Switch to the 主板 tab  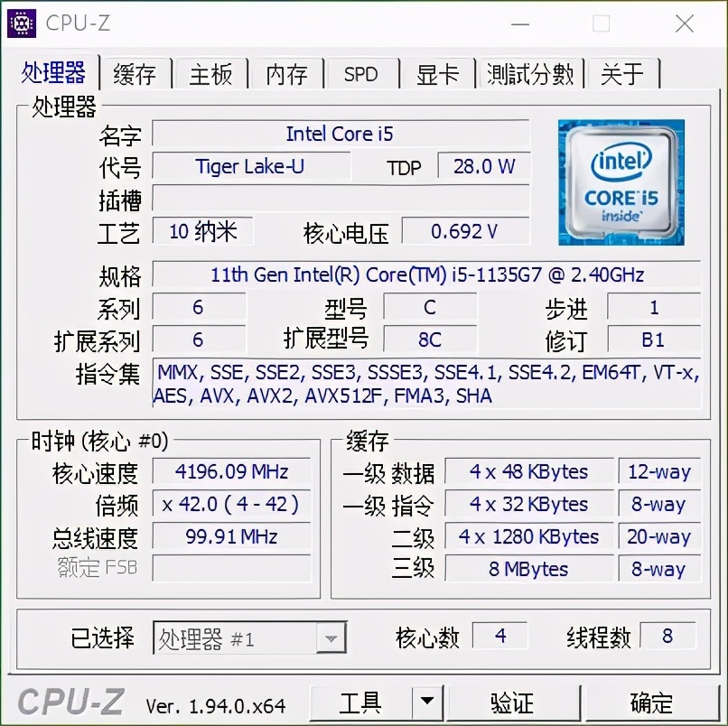pyautogui.click(x=210, y=74)
